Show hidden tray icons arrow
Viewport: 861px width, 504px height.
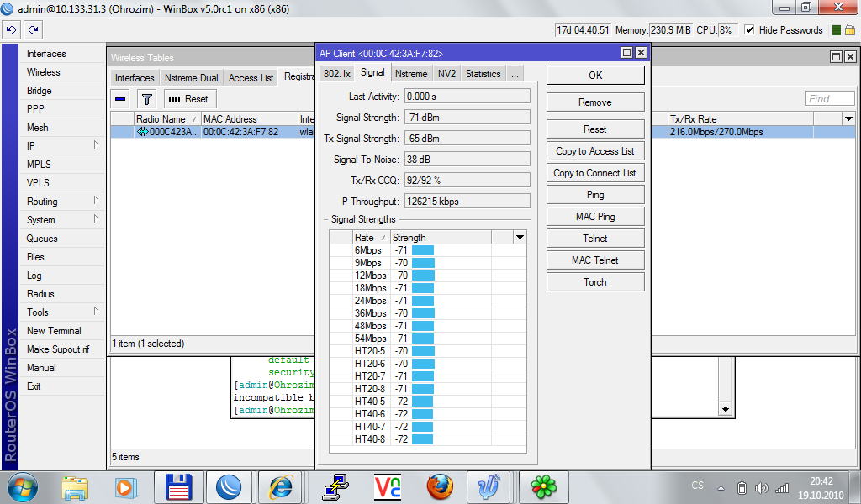coord(721,488)
